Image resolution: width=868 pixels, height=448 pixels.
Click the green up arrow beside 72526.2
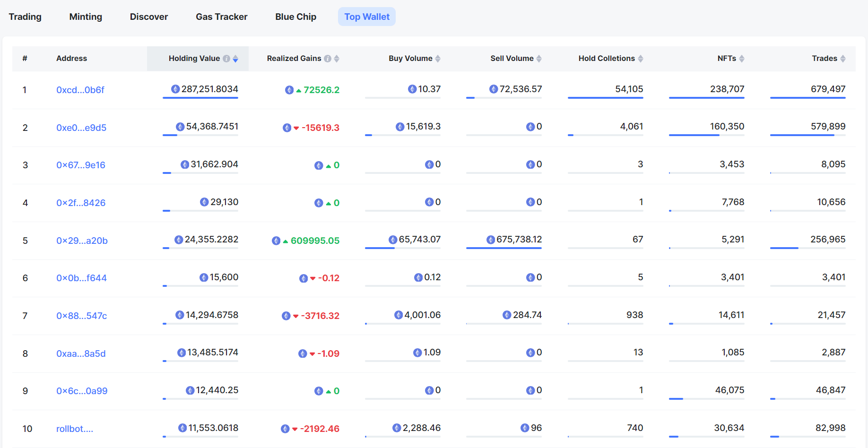(299, 90)
